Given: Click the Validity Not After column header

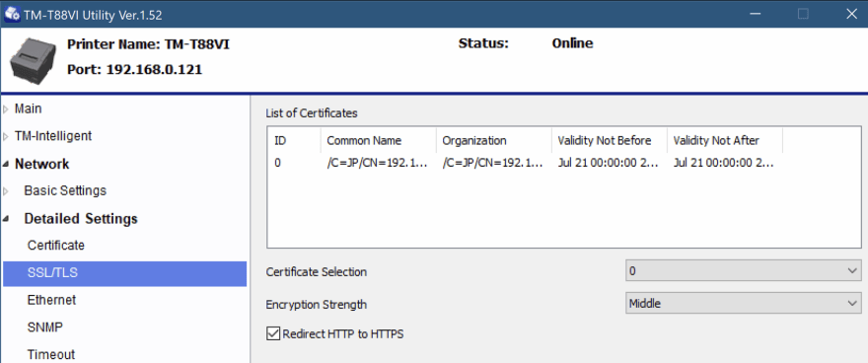Looking at the screenshot, I should [725, 140].
